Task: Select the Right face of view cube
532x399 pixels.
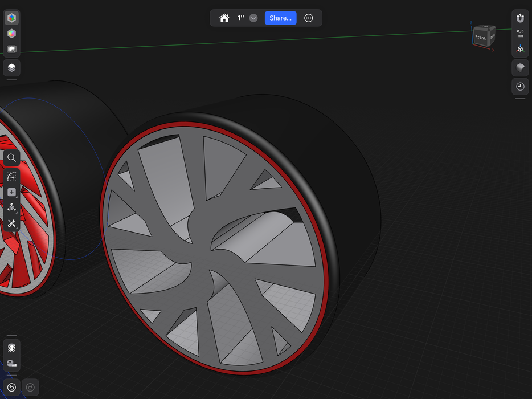Action: pyautogui.click(x=492, y=36)
